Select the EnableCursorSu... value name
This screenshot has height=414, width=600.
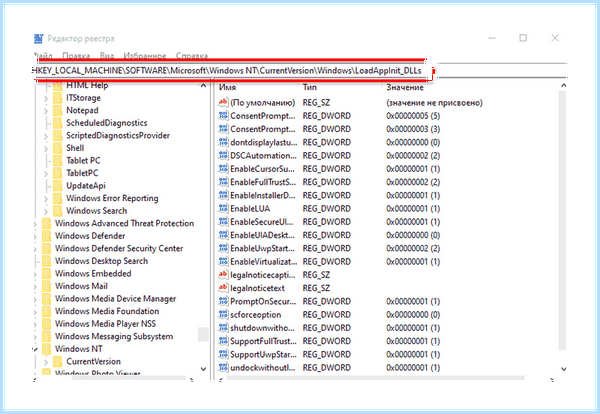(x=262, y=169)
